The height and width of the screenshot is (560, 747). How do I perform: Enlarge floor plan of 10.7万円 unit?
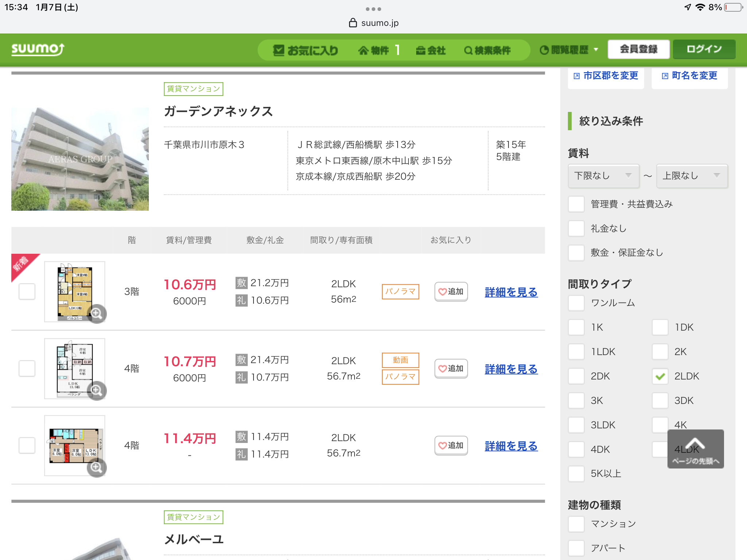(x=97, y=390)
